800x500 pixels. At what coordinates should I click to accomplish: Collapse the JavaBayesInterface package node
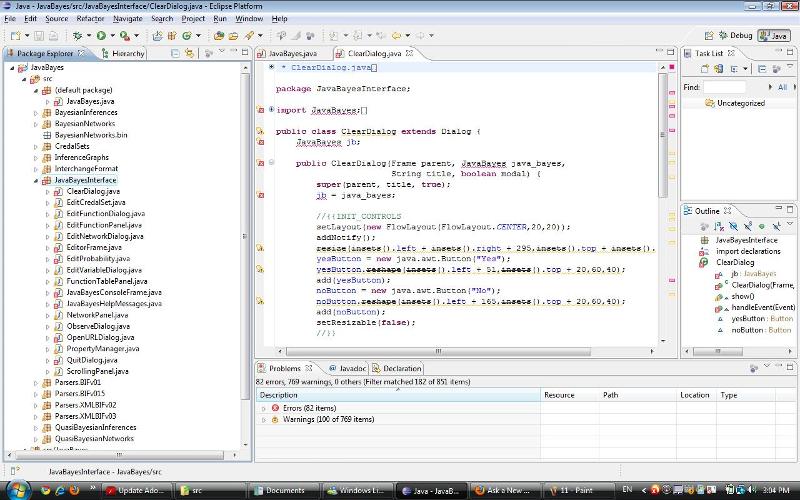pos(36,180)
